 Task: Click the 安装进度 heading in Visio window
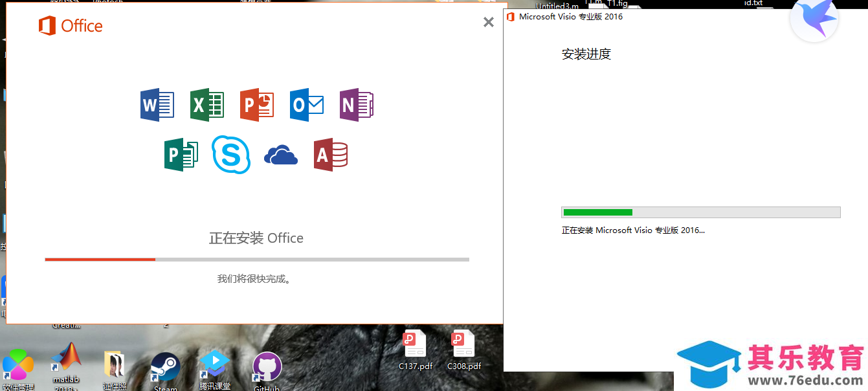[586, 54]
